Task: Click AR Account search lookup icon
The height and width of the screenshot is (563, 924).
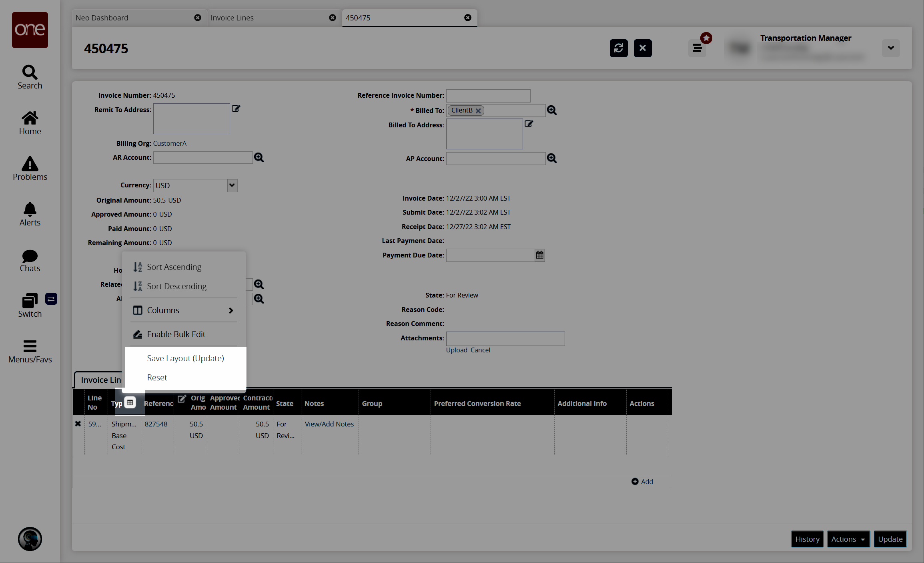Action: (259, 157)
